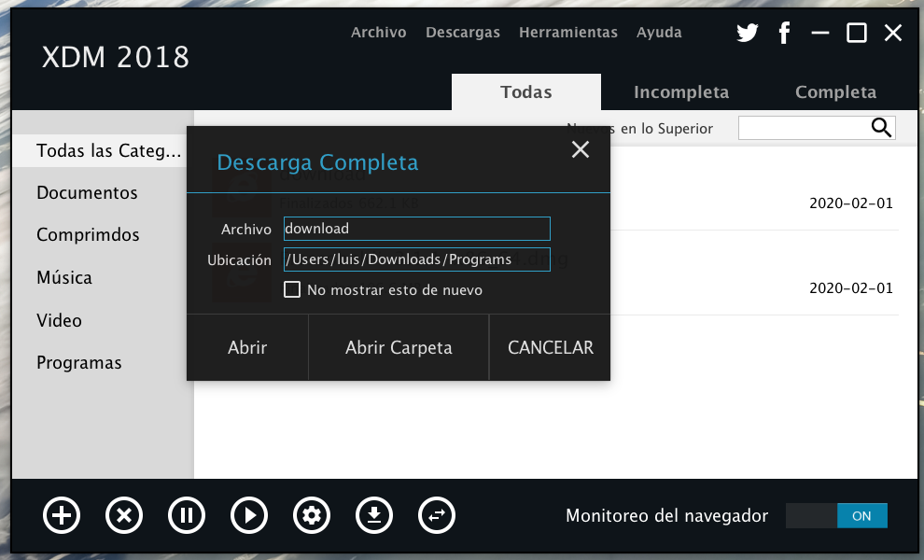Resume the download with the play icon
924x560 pixels.
[x=248, y=515]
